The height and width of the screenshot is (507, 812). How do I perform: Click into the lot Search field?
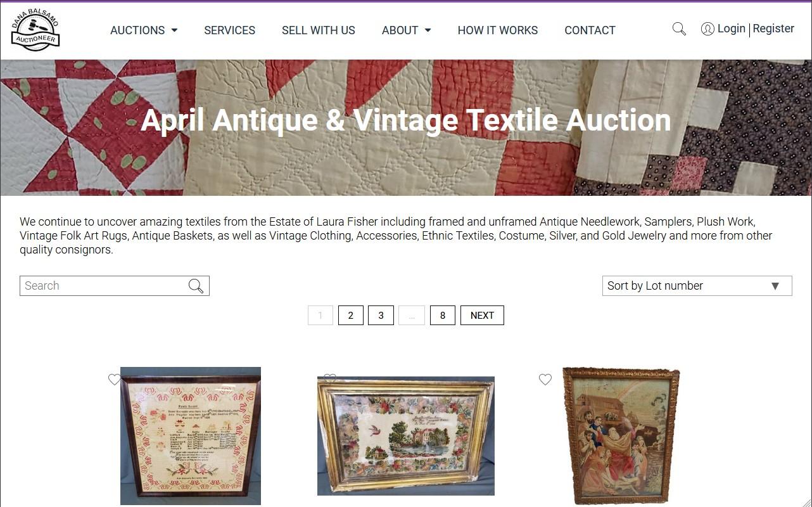[x=105, y=286]
